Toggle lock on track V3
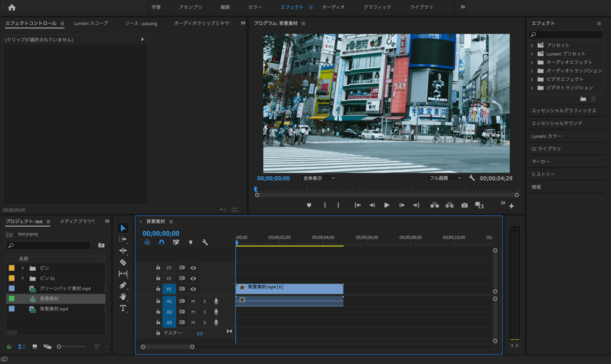Screen dimensions: 611x364 (158, 268)
